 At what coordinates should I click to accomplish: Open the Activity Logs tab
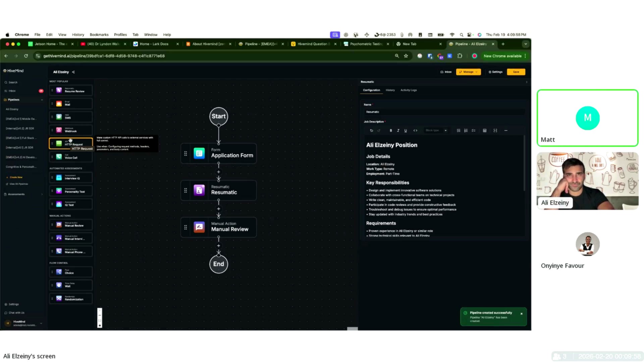(x=409, y=90)
